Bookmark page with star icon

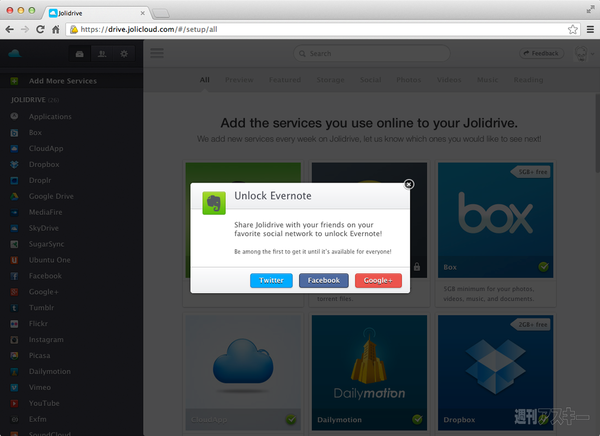[572, 29]
